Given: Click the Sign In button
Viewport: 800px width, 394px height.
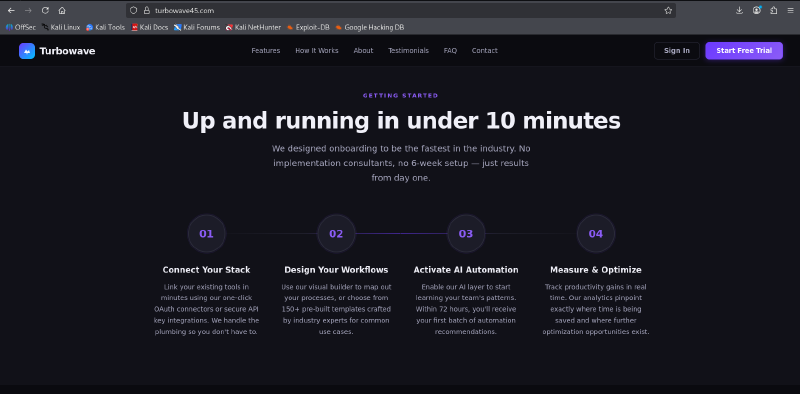Looking at the screenshot, I should click(677, 51).
